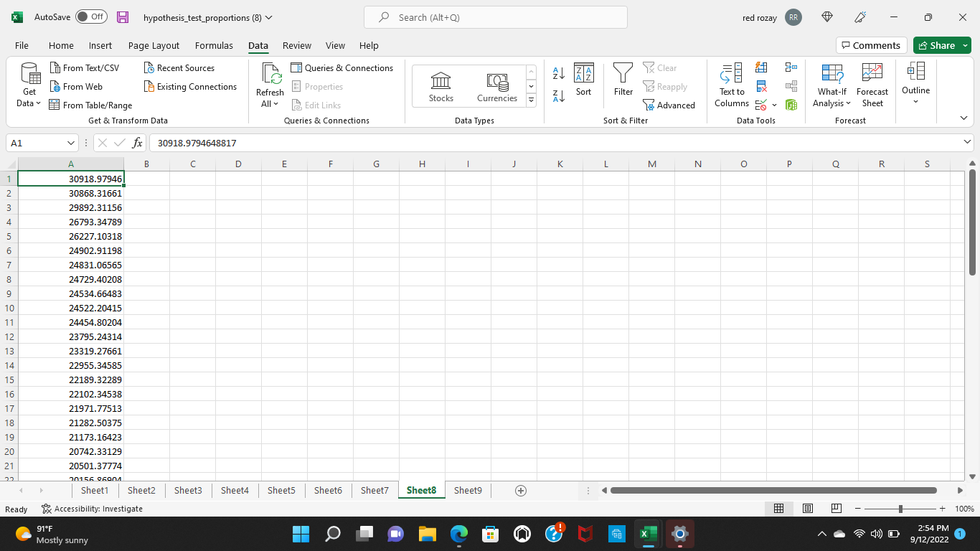Click the pen Coming Soon icon
980x551 pixels.
pos(861,17)
